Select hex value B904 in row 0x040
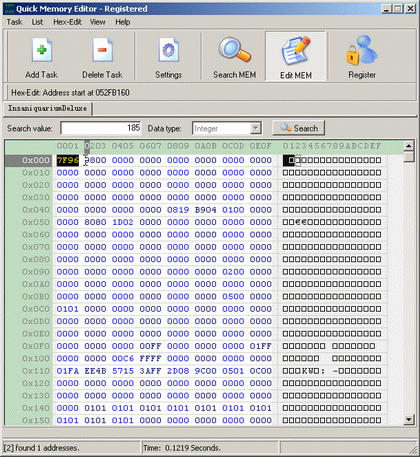Image resolution: width=420 pixels, height=457 pixels. click(x=206, y=210)
